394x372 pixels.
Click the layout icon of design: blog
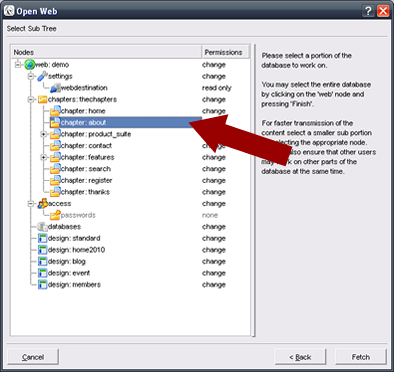pyautogui.click(x=42, y=262)
